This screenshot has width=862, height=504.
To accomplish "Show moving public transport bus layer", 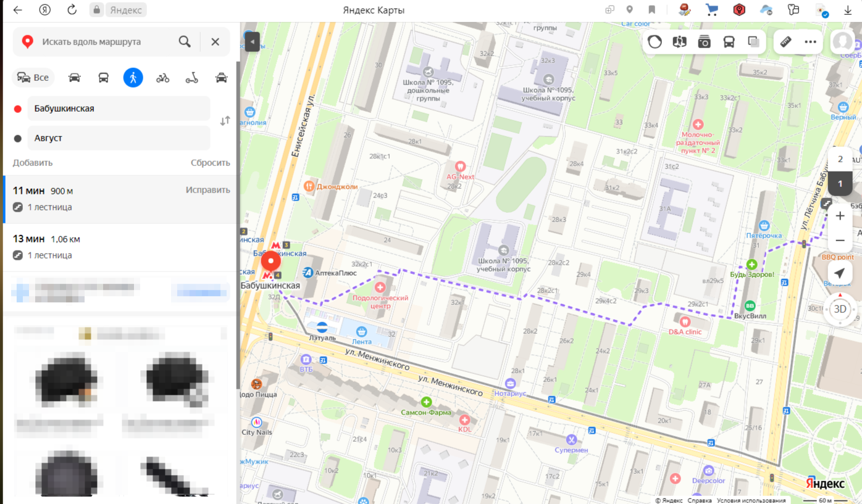I will tap(729, 42).
